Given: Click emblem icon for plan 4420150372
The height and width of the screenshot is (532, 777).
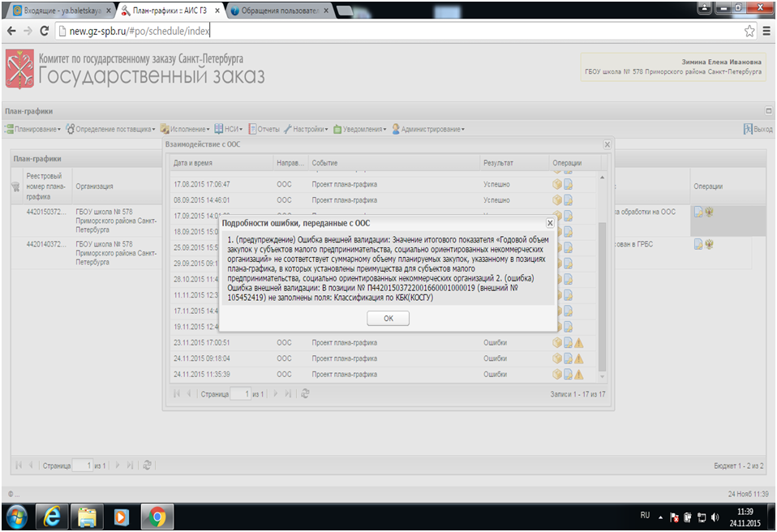Looking at the screenshot, I should [709, 212].
